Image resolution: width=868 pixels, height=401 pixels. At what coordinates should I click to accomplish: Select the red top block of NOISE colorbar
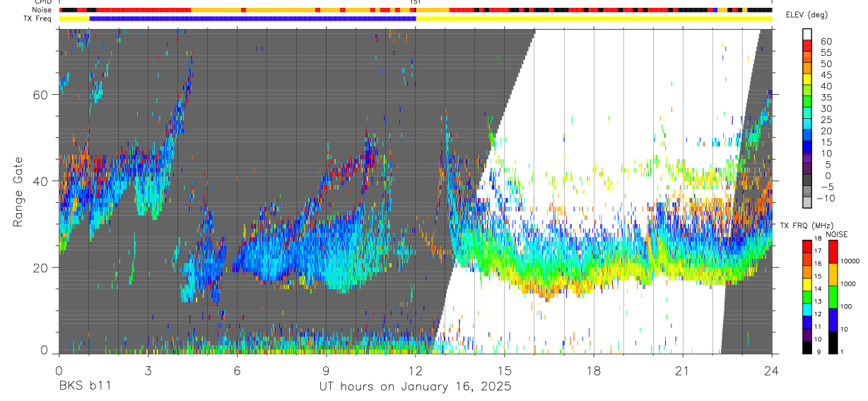pos(833,252)
